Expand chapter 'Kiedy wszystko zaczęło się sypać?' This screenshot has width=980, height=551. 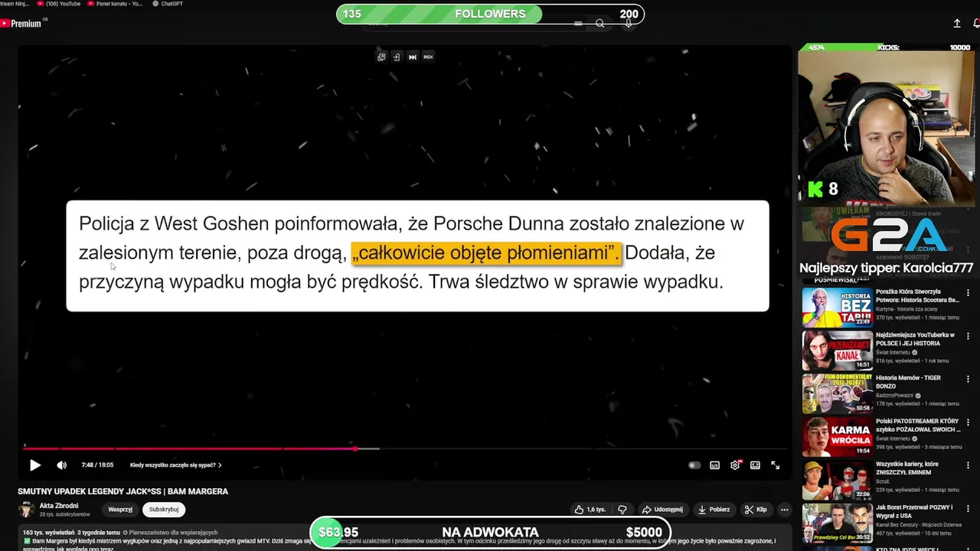[x=175, y=465]
